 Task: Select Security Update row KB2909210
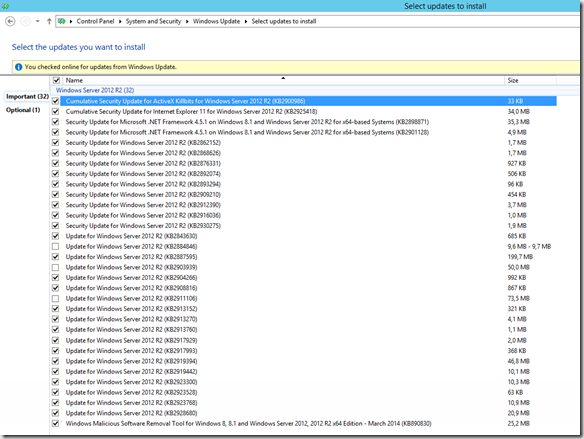304,195
